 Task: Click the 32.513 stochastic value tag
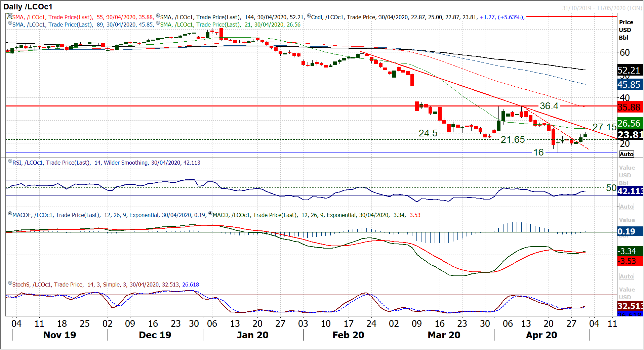point(630,306)
